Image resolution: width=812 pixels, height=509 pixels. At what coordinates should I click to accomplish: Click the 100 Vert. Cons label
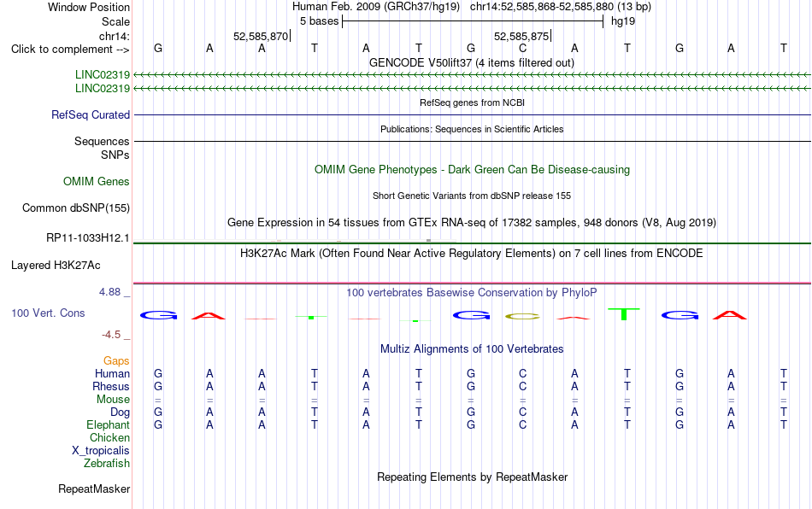click(x=48, y=313)
